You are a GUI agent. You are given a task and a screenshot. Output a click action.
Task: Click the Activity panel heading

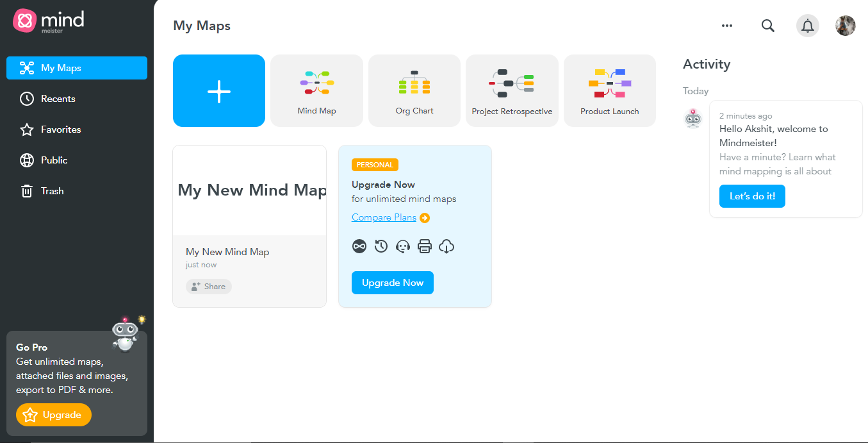click(707, 64)
